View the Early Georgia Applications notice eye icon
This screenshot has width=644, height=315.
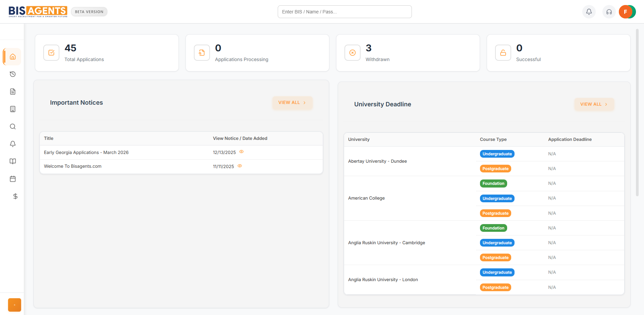[241, 152]
